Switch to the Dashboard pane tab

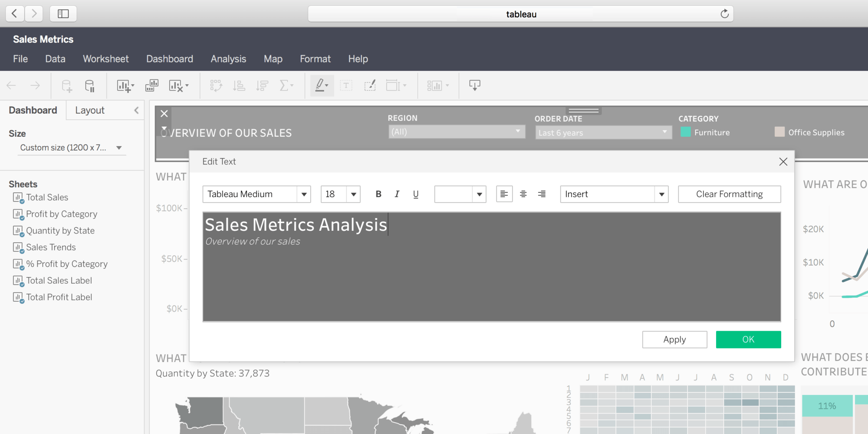[33, 110]
